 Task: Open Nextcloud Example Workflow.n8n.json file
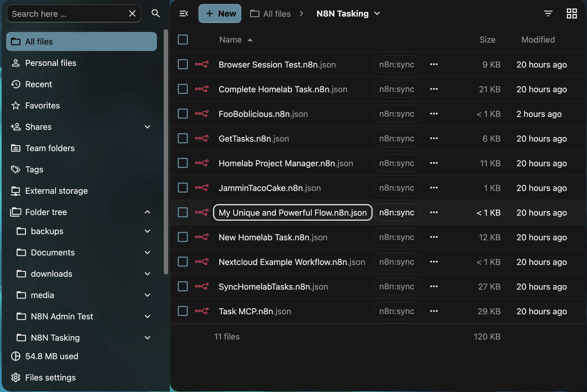292,262
